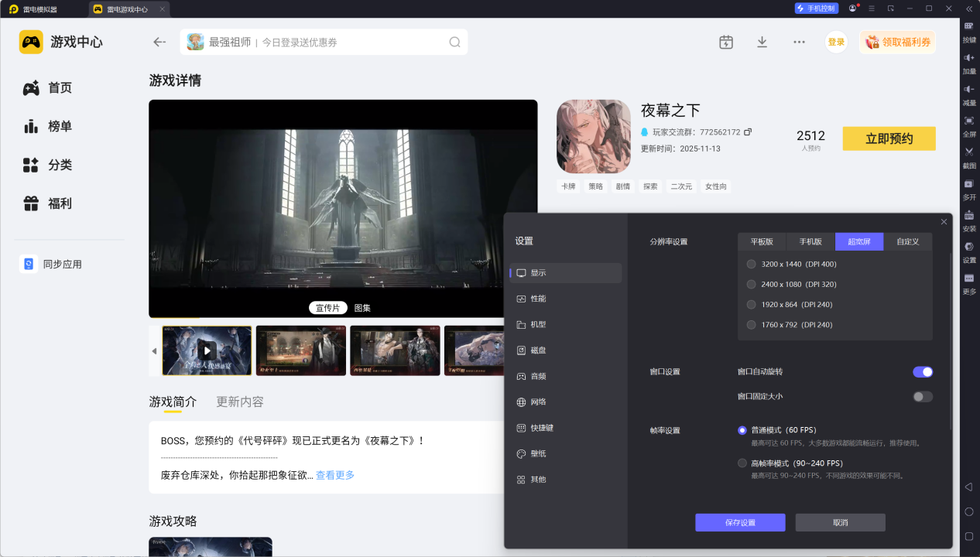Switch to the 手机版 resolution tab
This screenshot has width=980, height=557.
(810, 241)
